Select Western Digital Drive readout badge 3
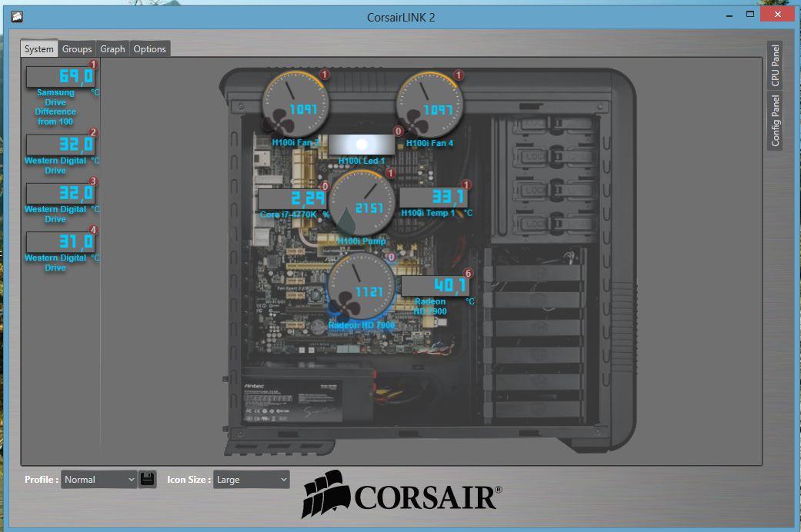 [x=60, y=193]
